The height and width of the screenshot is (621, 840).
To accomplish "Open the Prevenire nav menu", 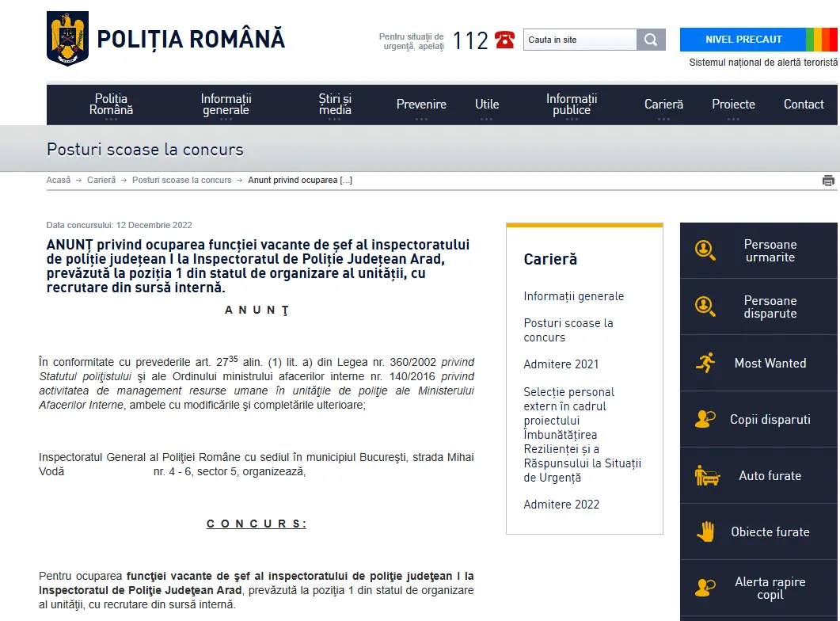I will (x=421, y=105).
